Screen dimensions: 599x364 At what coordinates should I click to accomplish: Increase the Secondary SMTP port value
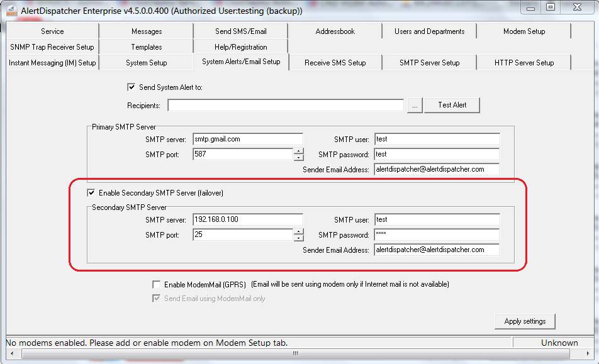pos(299,231)
